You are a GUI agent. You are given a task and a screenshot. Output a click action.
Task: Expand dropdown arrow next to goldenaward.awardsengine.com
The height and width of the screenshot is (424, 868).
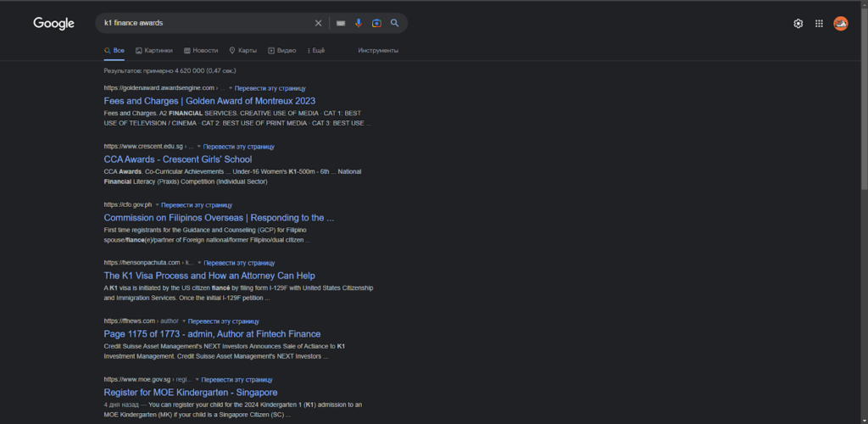click(x=231, y=88)
